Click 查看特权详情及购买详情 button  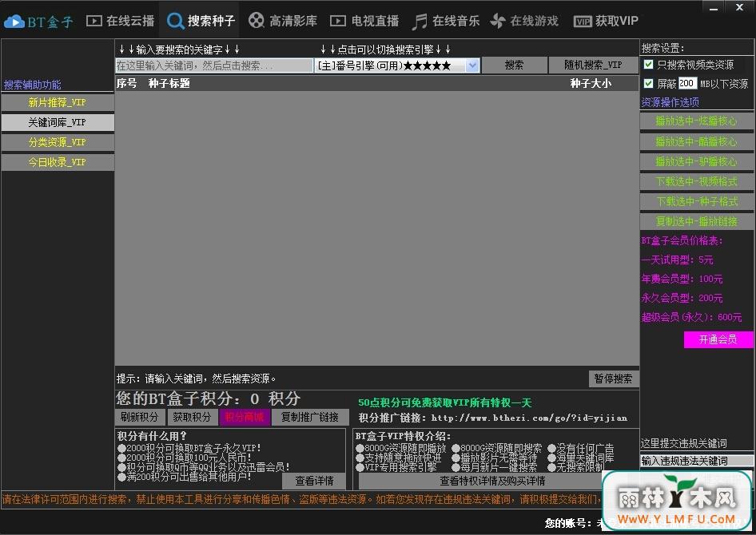tap(492, 481)
